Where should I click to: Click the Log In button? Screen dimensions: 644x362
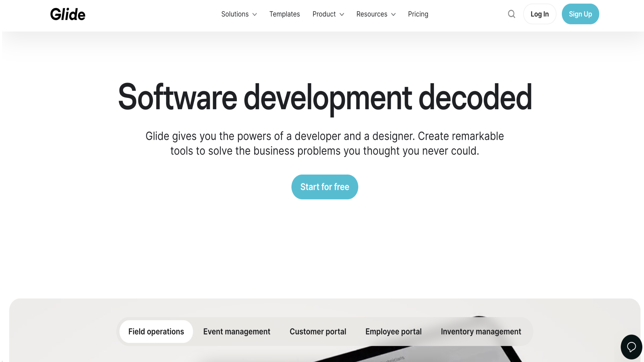539,14
